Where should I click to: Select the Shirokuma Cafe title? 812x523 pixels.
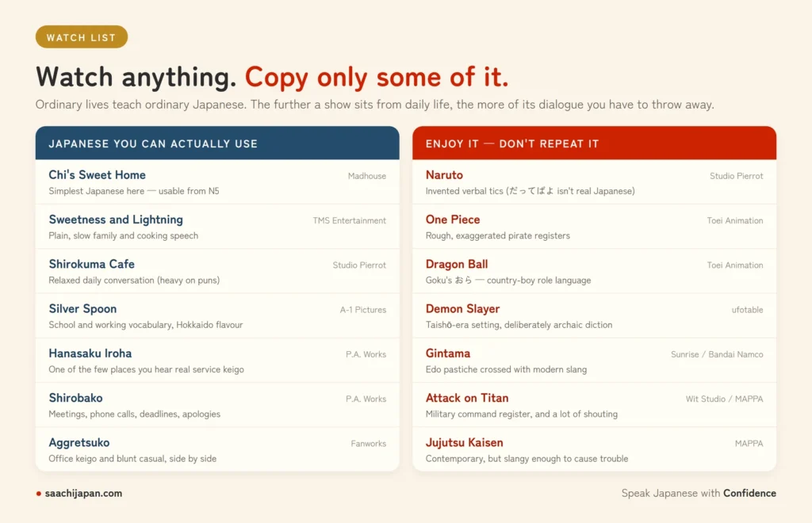[x=92, y=264]
